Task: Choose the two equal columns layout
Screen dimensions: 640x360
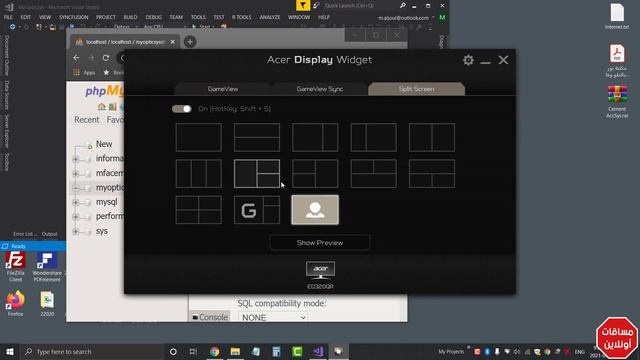Action: [x=432, y=138]
